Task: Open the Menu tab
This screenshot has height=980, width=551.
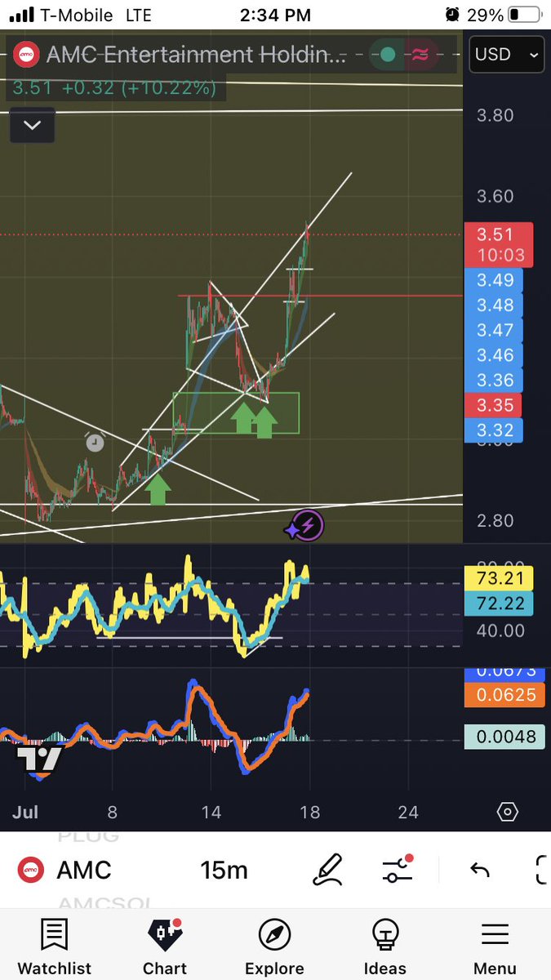Action: 495,945
